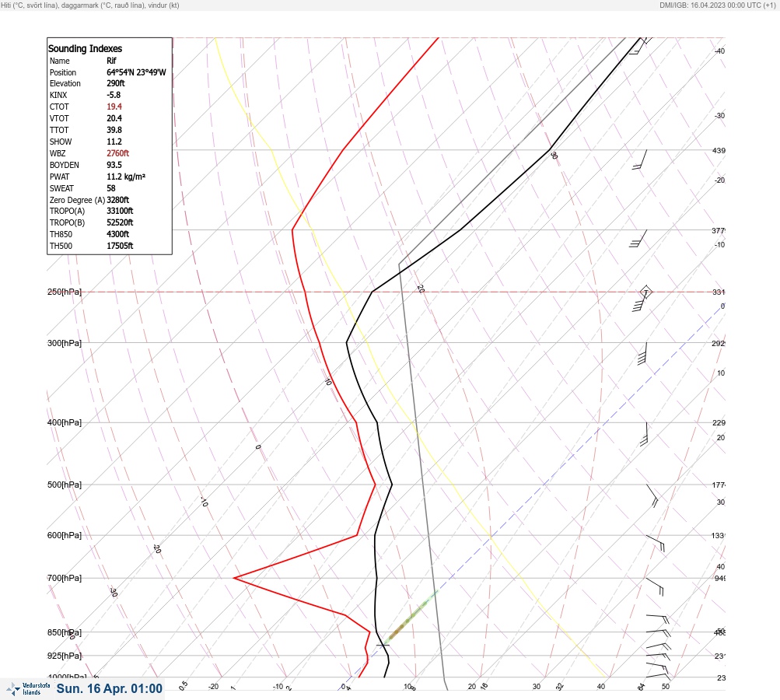Viewport: 780px width, 700px height.
Task: Select the TH850 value 4300ft
Action: coord(118,234)
